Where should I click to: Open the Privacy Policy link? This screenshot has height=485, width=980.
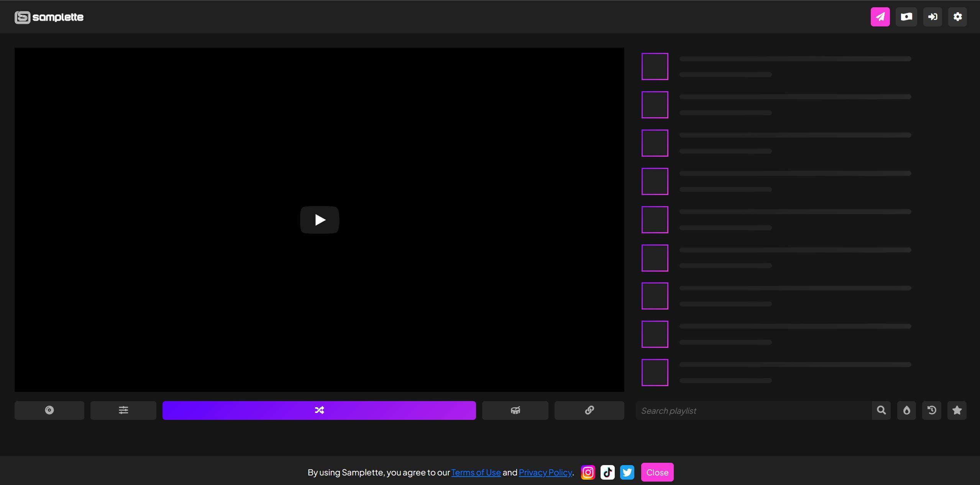point(545,472)
